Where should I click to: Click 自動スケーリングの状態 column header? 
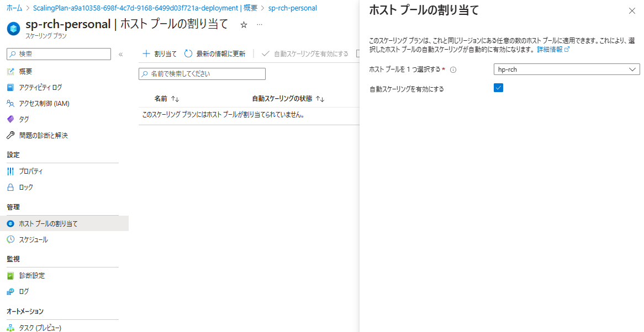282,99
